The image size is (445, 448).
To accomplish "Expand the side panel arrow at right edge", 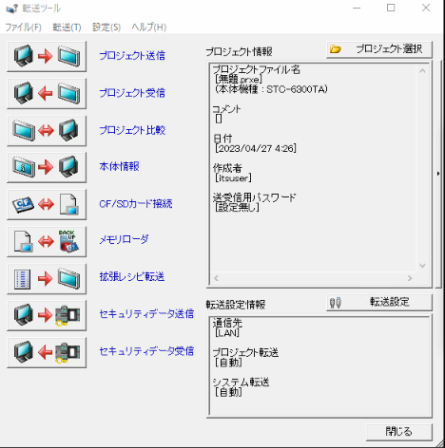I will (438, 174).
